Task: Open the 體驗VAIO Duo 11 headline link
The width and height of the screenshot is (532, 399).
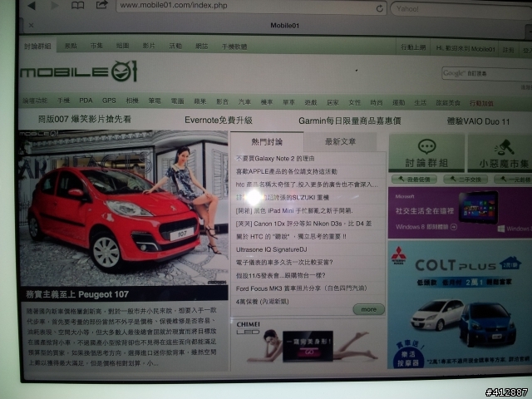Action: coord(479,121)
